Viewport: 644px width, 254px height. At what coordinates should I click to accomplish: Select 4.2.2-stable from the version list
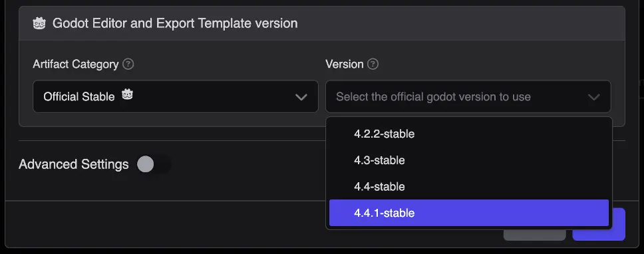coord(468,134)
